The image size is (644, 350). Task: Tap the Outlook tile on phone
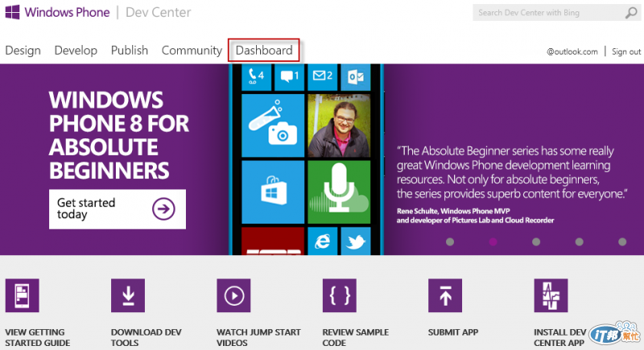(x=355, y=76)
